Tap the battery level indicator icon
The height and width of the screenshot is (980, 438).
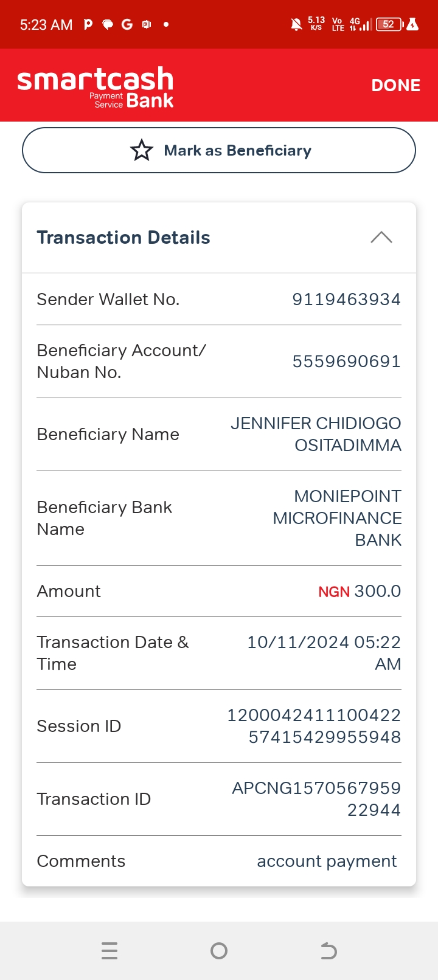click(x=389, y=24)
